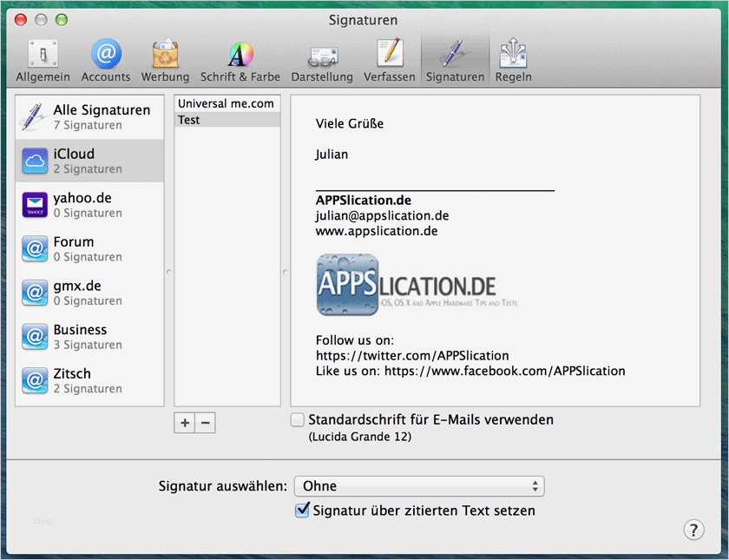Select the iCloud account
Viewport: 729px width, 560px height.
[84, 160]
